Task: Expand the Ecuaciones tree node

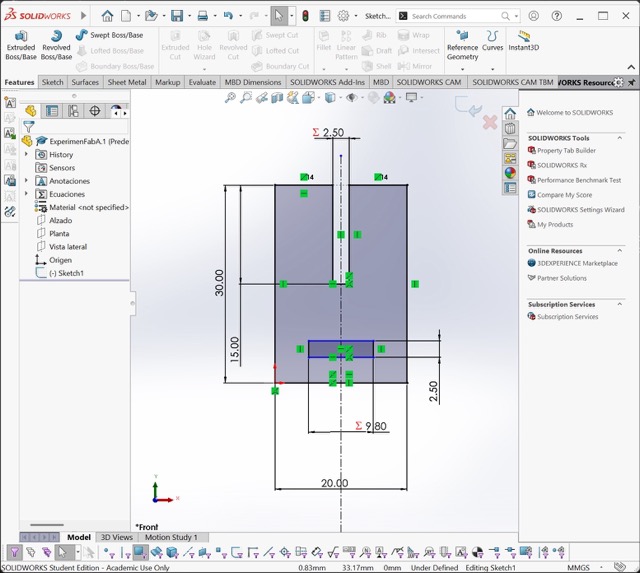Action: click(27, 193)
